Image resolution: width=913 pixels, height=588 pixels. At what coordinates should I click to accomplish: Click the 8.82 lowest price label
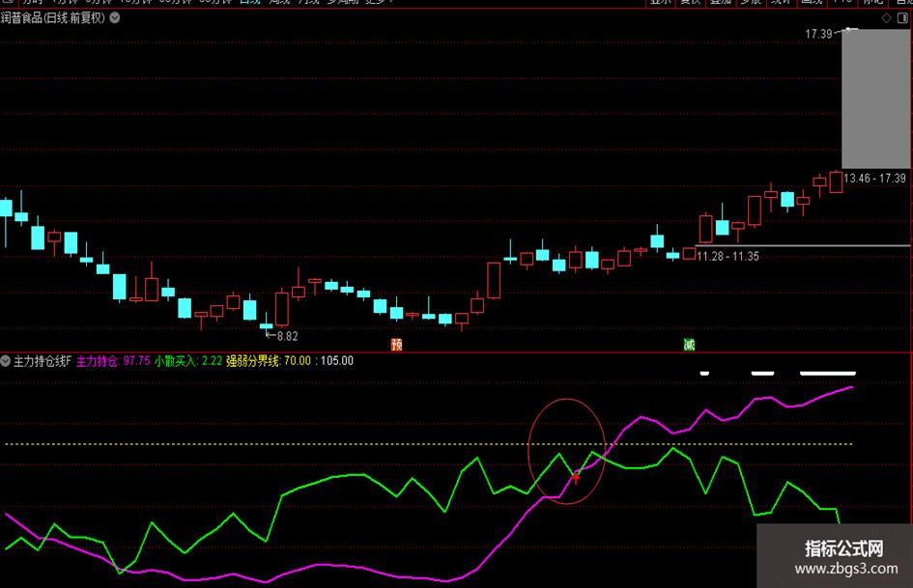coord(287,336)
